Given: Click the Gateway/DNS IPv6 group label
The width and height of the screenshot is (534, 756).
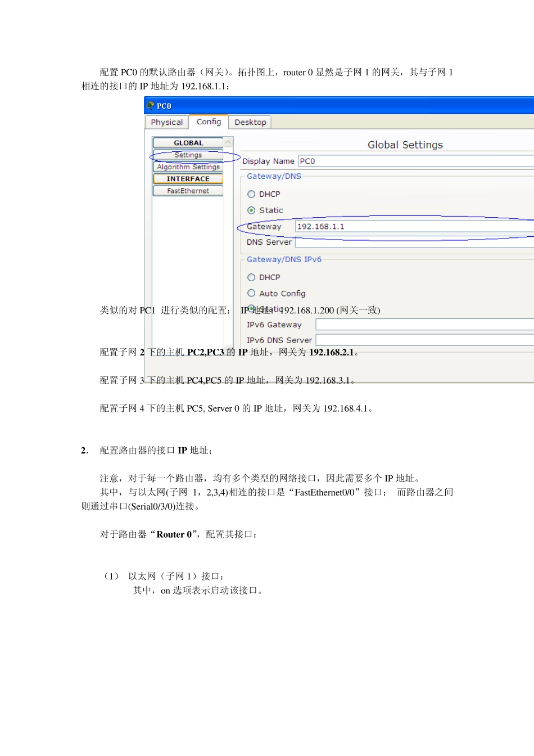Looking at the screenshot, I should click(284, 259).
